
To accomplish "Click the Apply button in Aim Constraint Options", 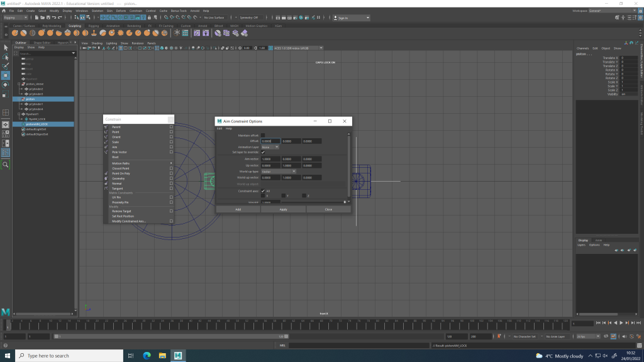I will pos(284,209).
